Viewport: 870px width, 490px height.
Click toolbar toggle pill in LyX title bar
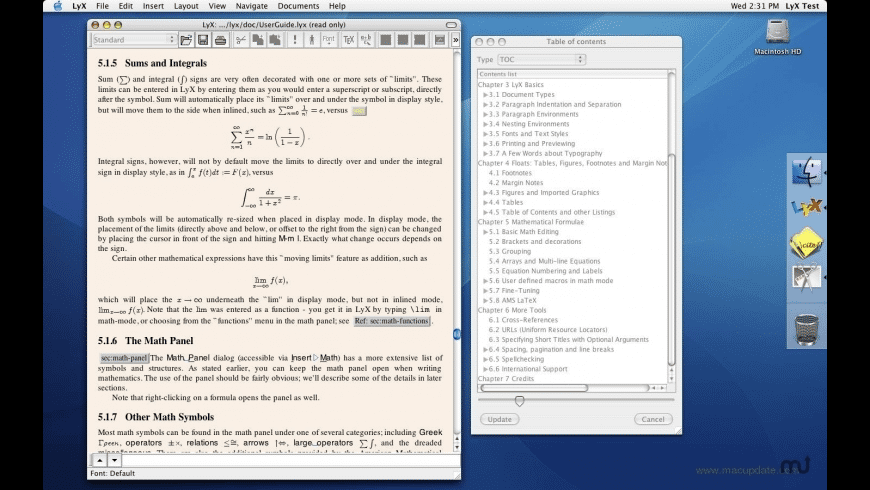click(451, 25)
